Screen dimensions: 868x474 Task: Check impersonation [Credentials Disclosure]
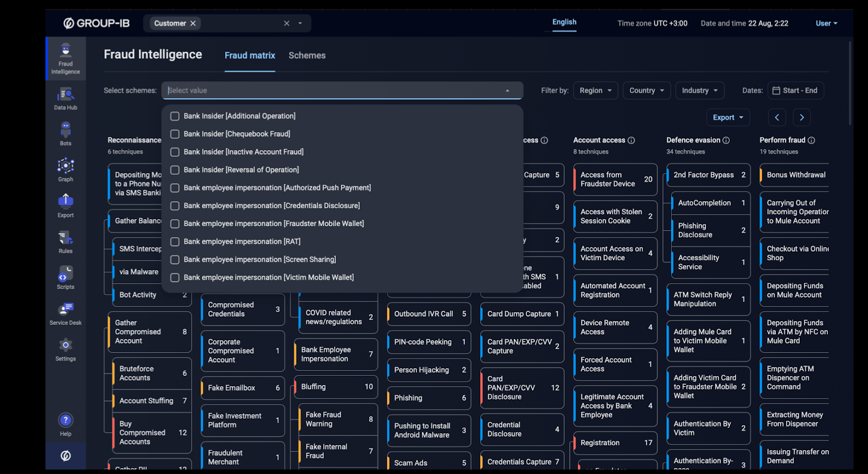[x=175, y=206]
